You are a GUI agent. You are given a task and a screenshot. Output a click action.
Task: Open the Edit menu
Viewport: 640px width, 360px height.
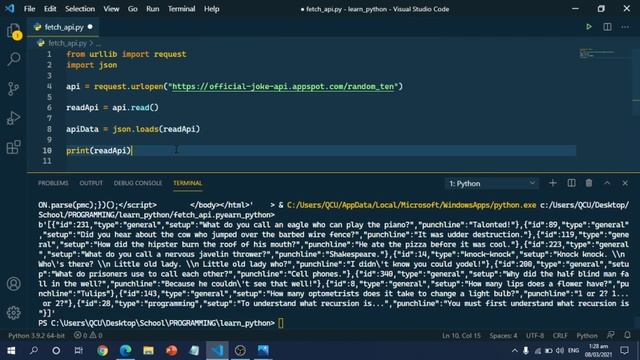coord(50,9)
